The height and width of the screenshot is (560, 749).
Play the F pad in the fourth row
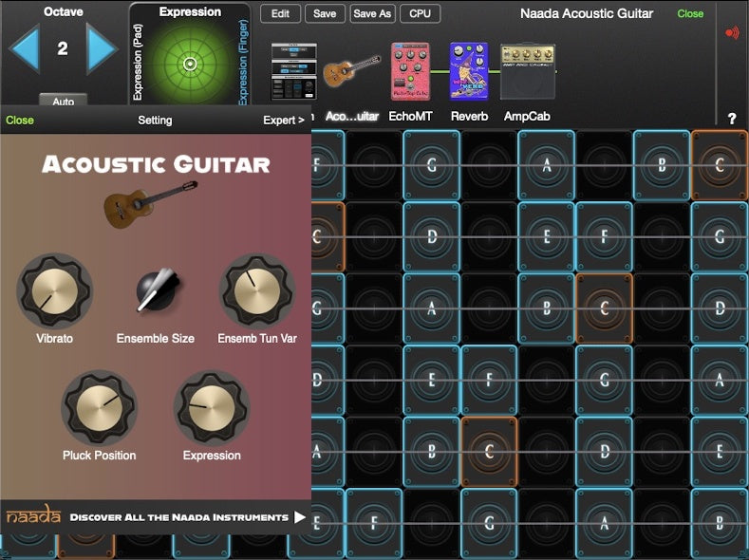489,380
